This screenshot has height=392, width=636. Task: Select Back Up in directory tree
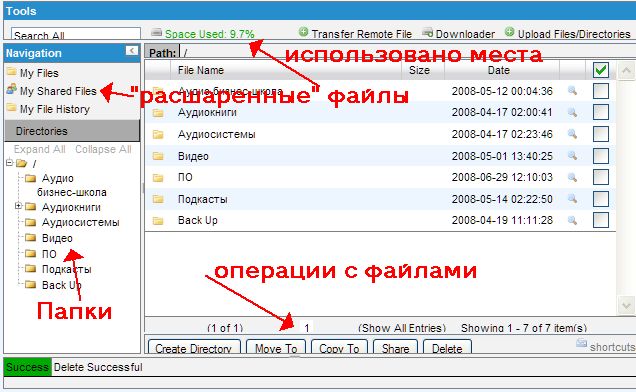[62, 285]
